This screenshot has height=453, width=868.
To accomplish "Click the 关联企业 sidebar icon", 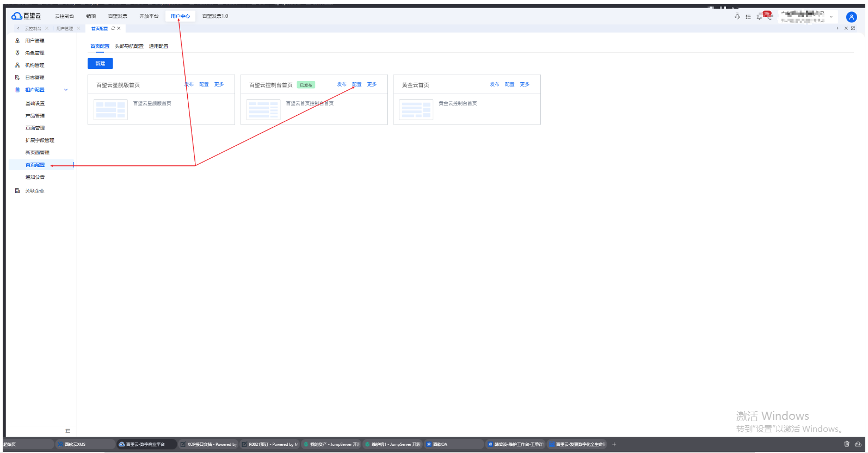I will pos(17,191).
